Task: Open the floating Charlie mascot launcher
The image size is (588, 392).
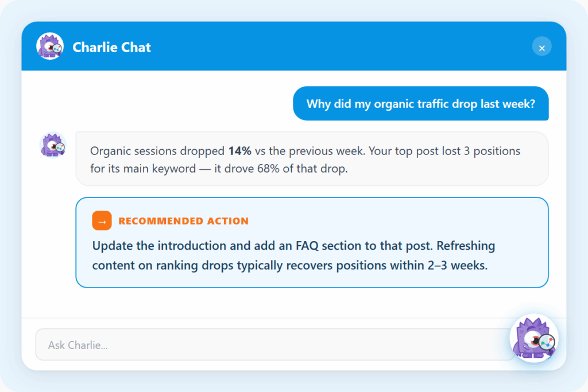Action: pyautogui.click(x=534, y=338)
